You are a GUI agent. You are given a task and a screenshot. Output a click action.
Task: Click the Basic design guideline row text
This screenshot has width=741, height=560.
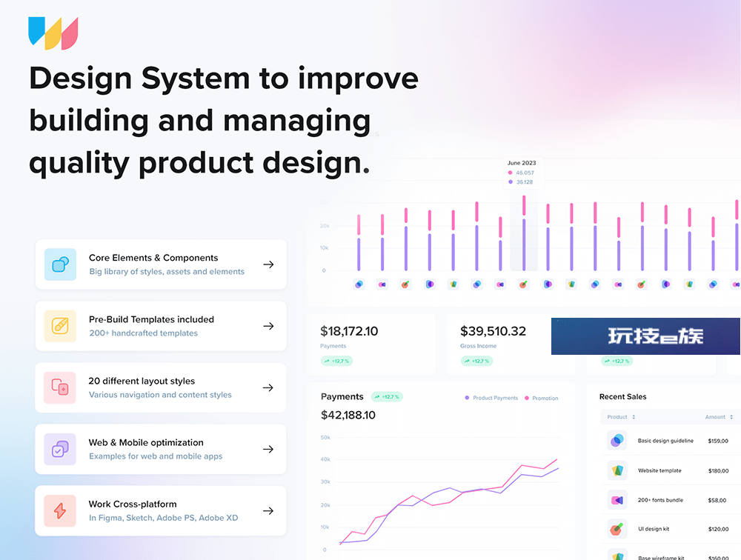[665, 441]
